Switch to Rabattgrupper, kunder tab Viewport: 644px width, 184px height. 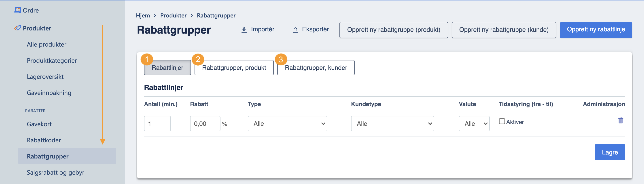coord(316,68)
